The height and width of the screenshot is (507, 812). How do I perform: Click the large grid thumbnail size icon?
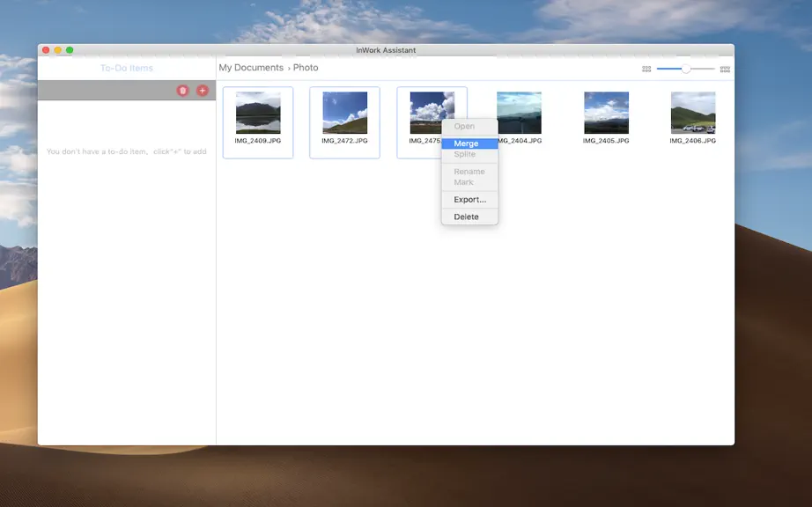725,69
